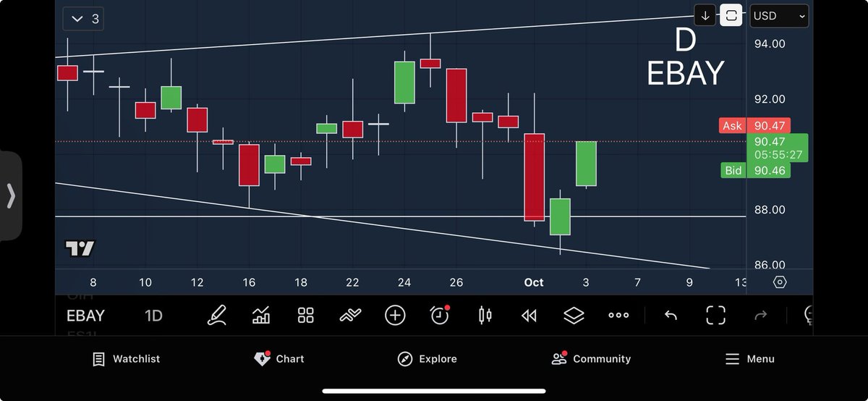This screenshot has width=868, height=401.
Task: Open object tree layers icon
Action: click(574, 315)
